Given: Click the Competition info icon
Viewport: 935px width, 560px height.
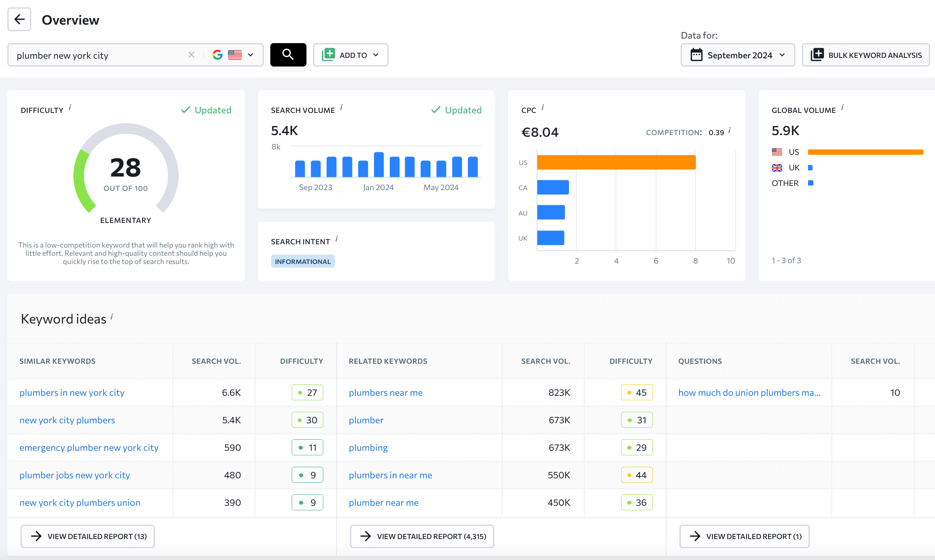Looking at the screenshot, I should tap(730, 131).
